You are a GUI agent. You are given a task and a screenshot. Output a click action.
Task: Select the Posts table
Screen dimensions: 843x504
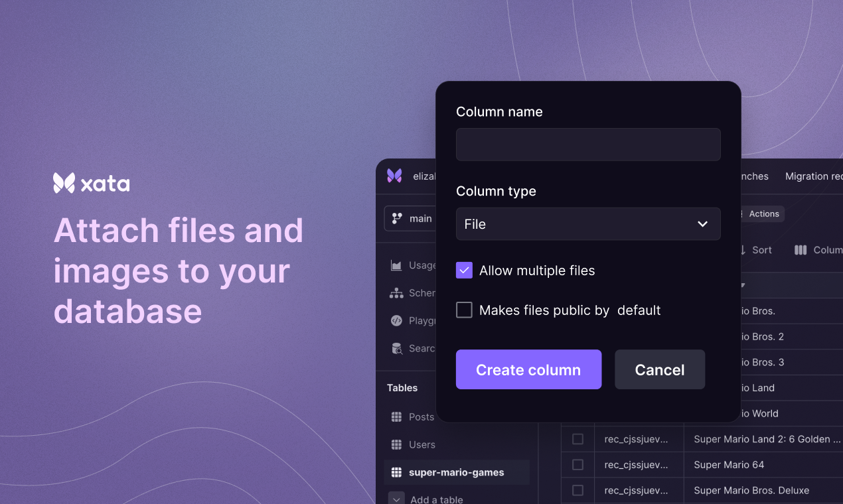(421, 417)
